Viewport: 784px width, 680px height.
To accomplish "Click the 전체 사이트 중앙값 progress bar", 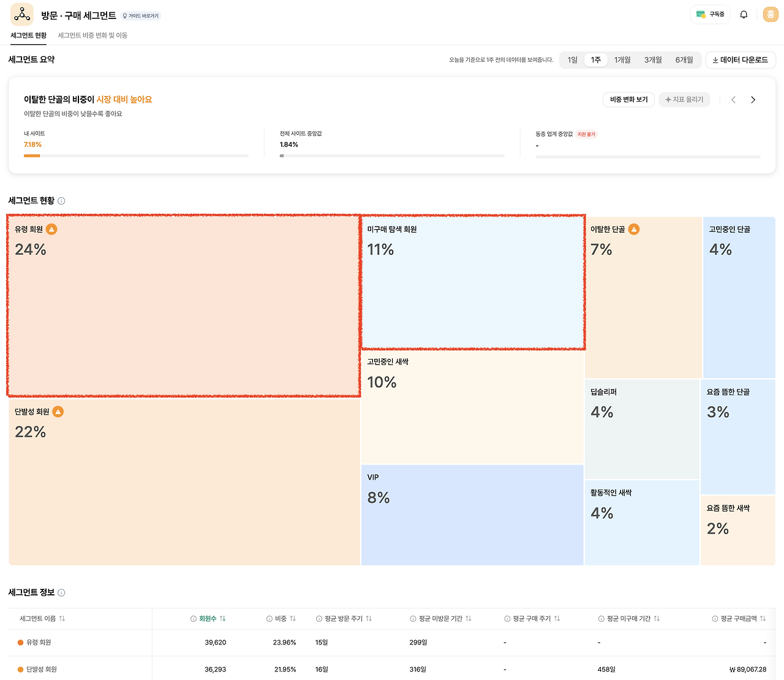I will tap(392, 156).
